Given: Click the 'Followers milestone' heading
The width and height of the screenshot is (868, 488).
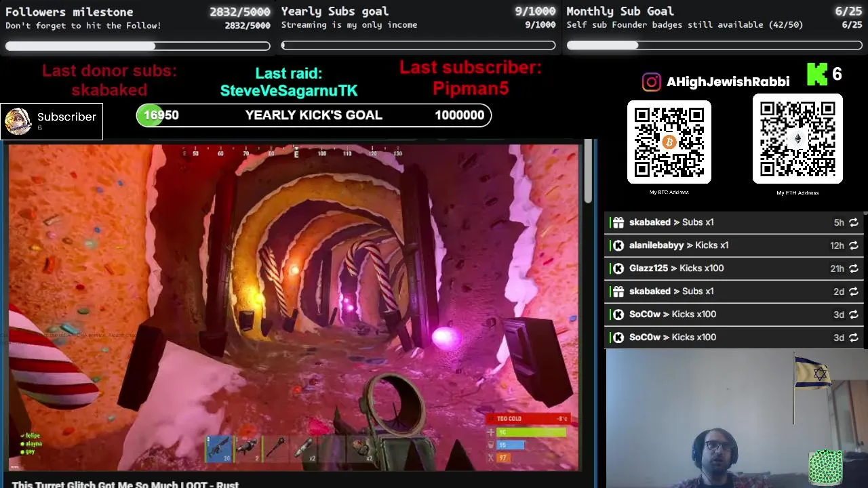Looking at the screenshot, I should click(69, 12).
